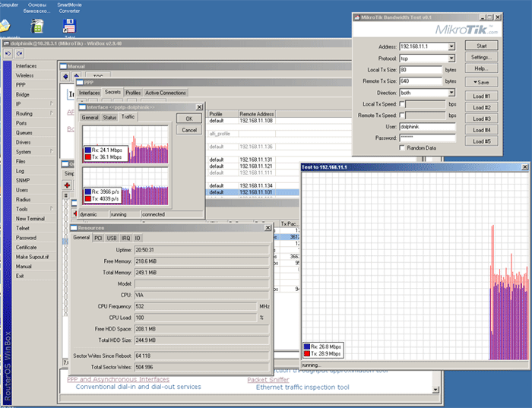532x408 pixels.
Task: Open the Direction dropdown
Action: pyautogui.click(x=451, y=93)
